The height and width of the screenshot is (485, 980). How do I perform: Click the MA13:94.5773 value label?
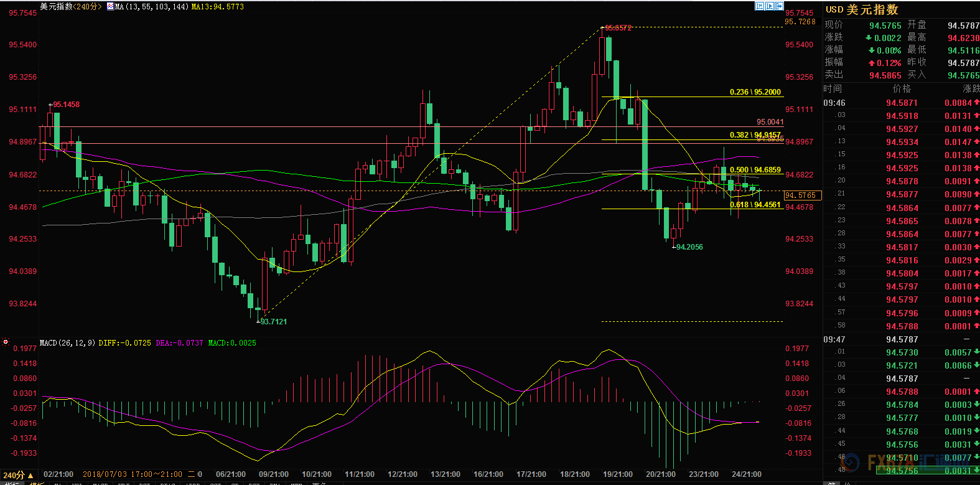pyautogui.click(x=218, y=7)
